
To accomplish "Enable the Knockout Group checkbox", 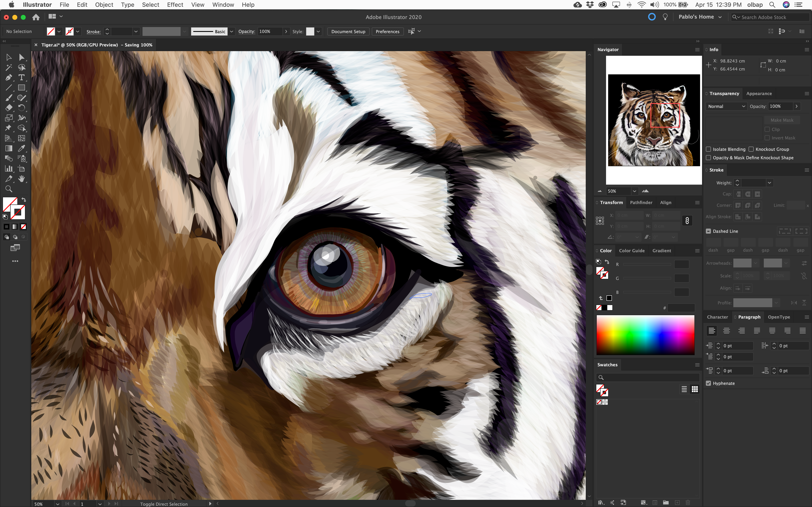I will pos(751,149).
